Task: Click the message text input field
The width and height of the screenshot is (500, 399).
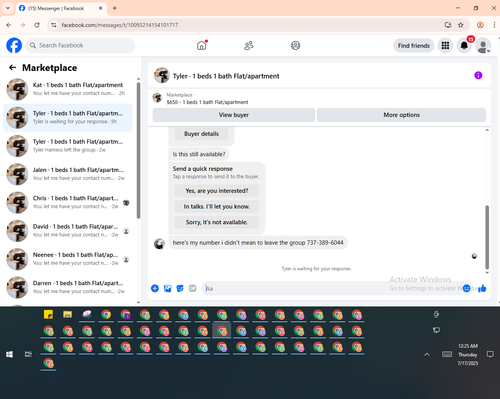Action: pyautogui.click(x=333, y=288)
